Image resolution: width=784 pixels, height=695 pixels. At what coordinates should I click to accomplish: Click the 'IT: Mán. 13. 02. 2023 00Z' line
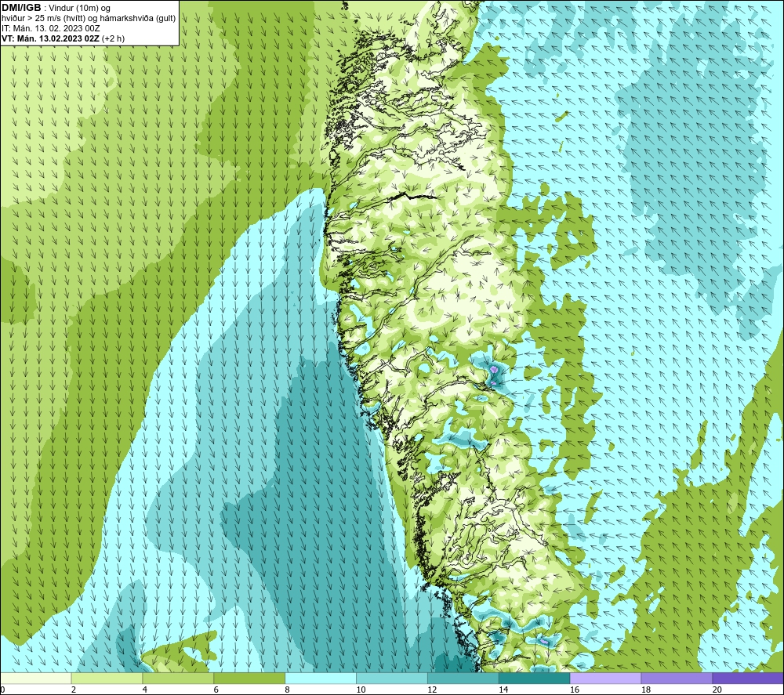click(x=51, y=28)
